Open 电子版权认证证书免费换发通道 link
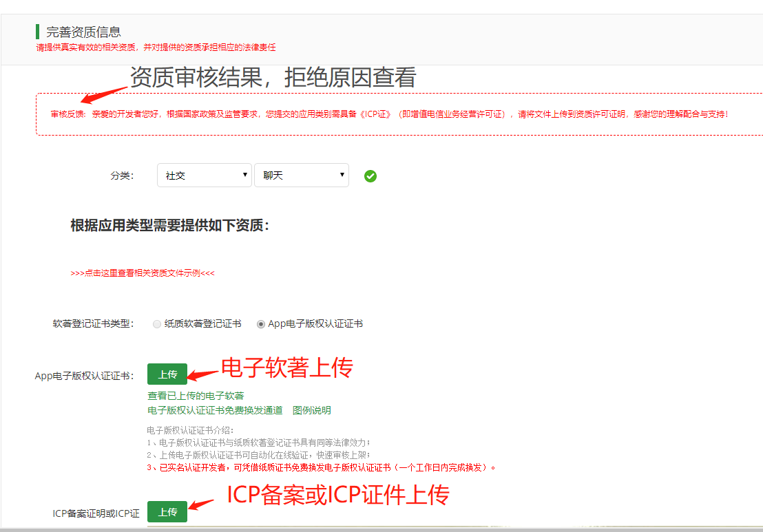Viewport: 763px width, 532px height. (x=215, y=410)
